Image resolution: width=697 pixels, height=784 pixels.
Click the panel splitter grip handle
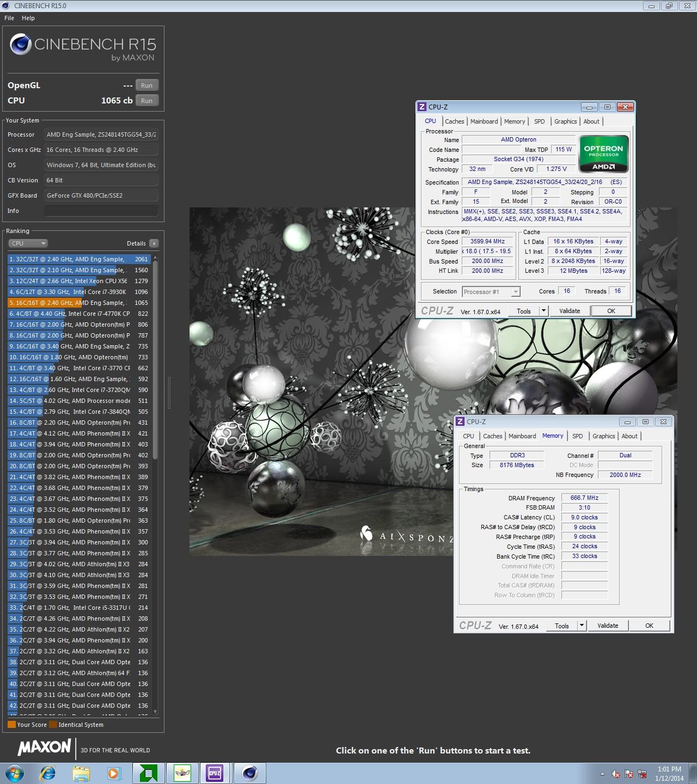click(x=169, y=393)
